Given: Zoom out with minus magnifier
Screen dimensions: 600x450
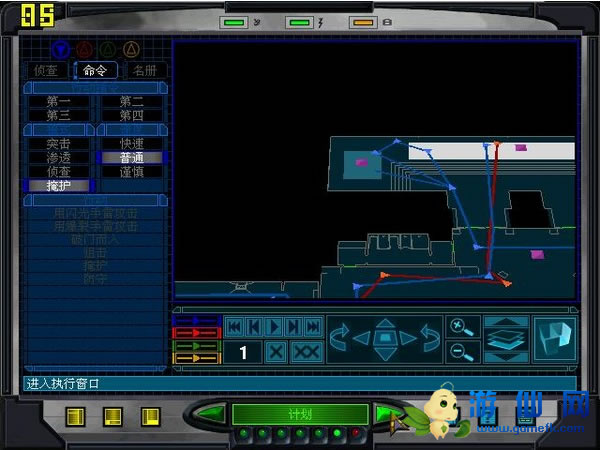Looking at the screenshot, I should tap(463, 352).
